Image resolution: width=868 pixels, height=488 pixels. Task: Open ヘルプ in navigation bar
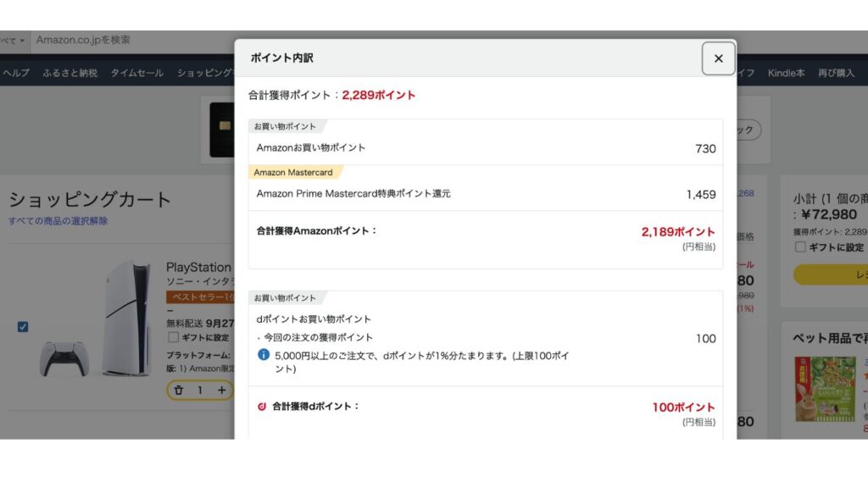point(15,73)
